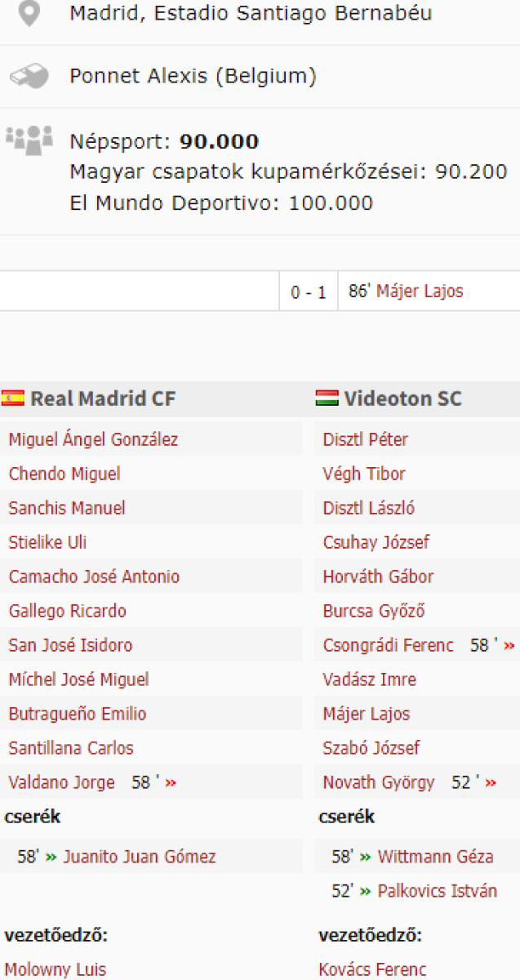Click the 0 - 1 score cell

309,292
